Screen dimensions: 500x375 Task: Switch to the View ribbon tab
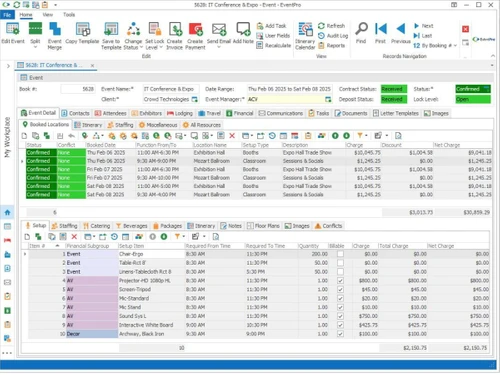pyautogui.click(x=48, y=15)
